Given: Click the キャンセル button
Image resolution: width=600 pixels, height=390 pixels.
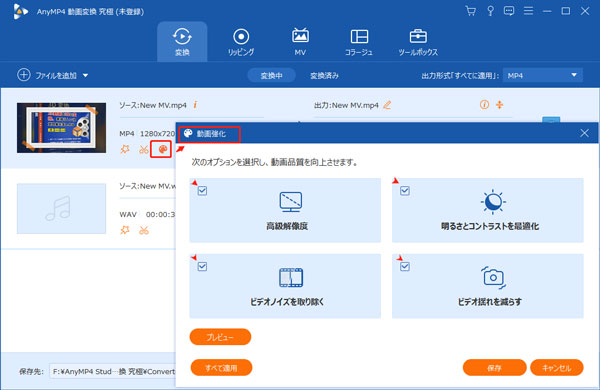Looking at the screenshot, I should tap(557, 368).
